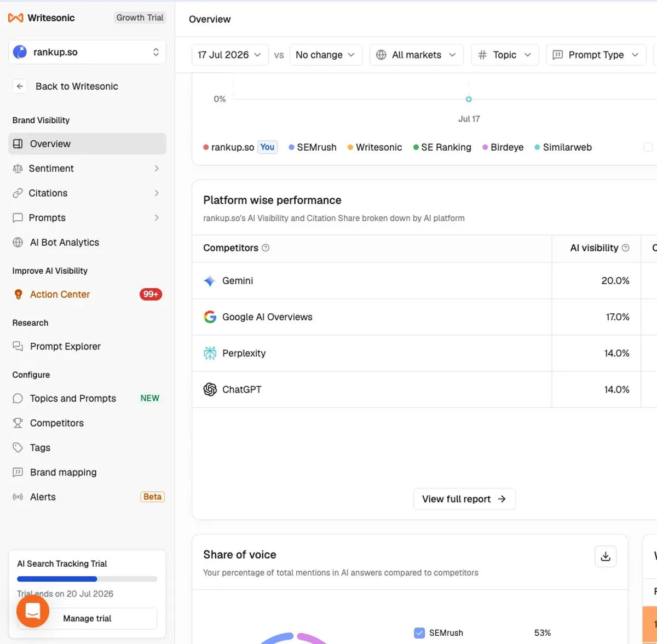Click the ChatGPT logo icon
This screenshot has width=657, height=644.
210,389
